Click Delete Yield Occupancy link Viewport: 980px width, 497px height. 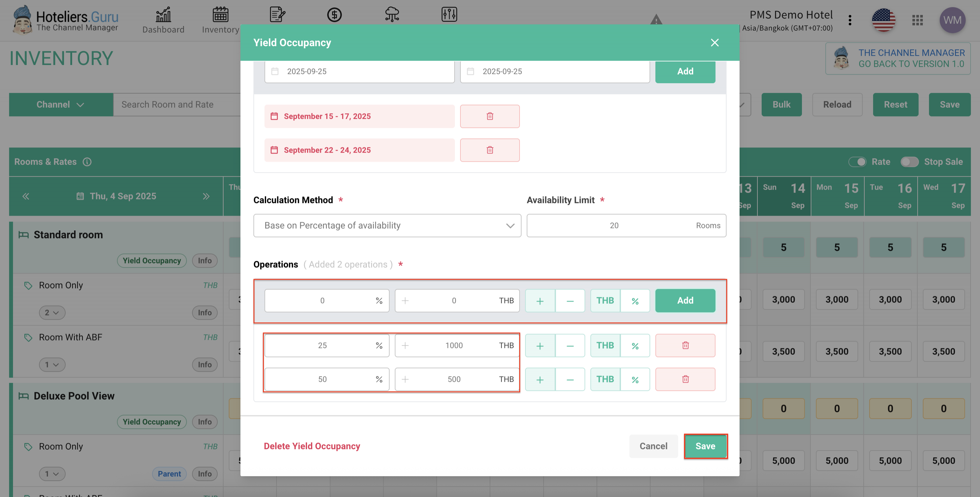(x=312, y=446)
